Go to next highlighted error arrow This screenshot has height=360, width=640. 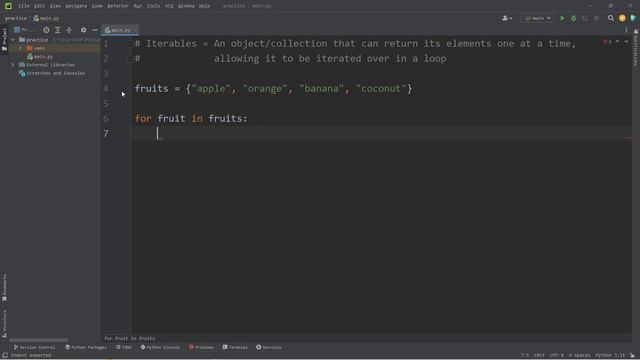[626, 42]
